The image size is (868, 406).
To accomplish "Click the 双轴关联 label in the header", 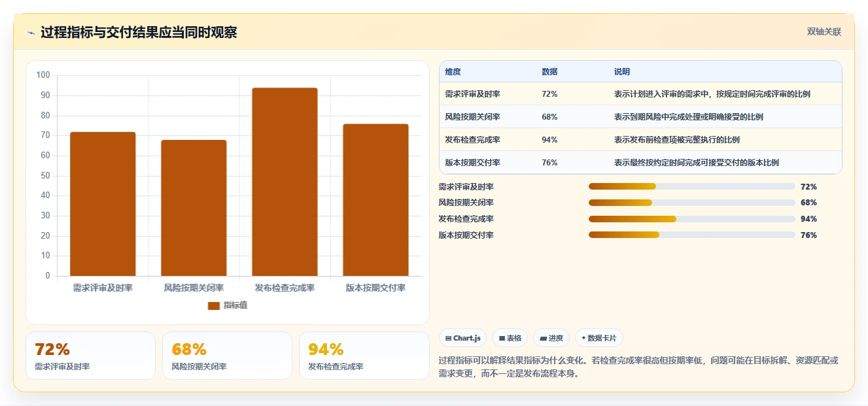I will [824, 31].
